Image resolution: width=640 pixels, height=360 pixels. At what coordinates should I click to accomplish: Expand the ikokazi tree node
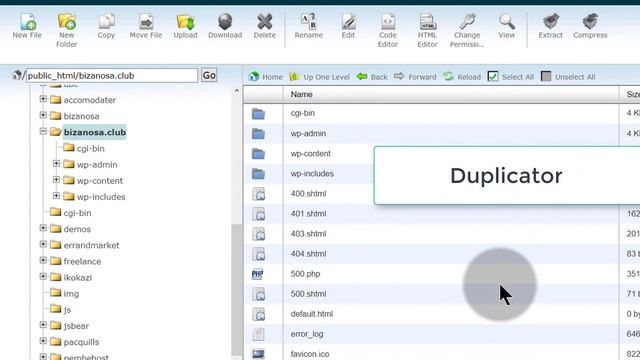pos(43,277)
